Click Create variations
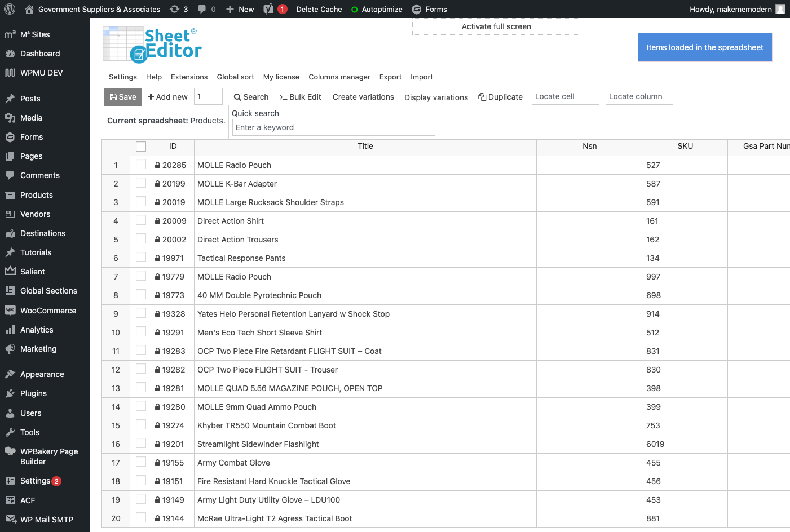Screen dimensions: 790x532 363,97
